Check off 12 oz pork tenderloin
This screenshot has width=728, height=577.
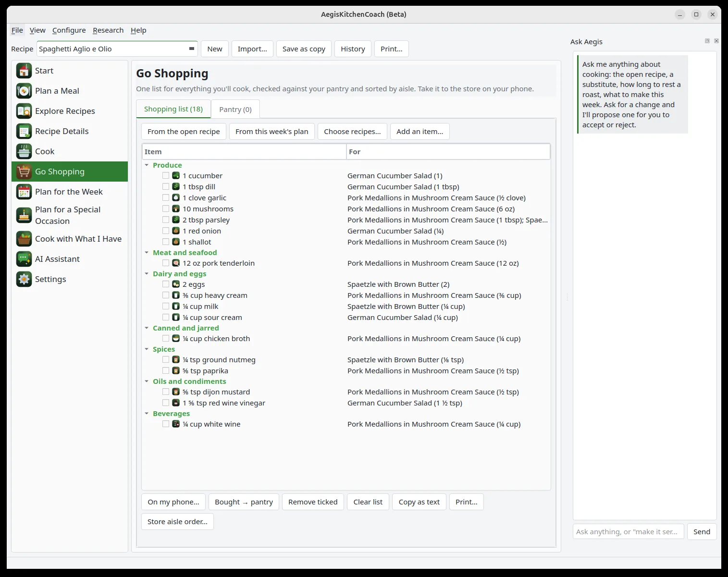(x=166, y=263)
